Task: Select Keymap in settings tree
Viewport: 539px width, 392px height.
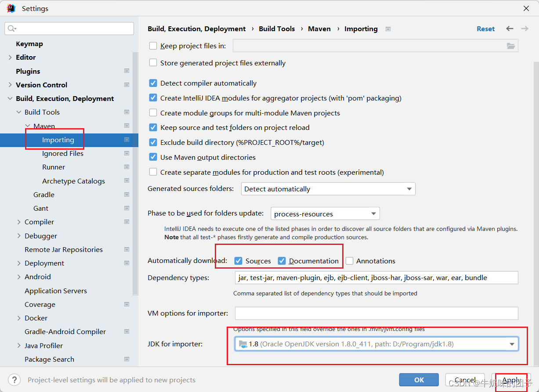Action: [x=29, y=44]
